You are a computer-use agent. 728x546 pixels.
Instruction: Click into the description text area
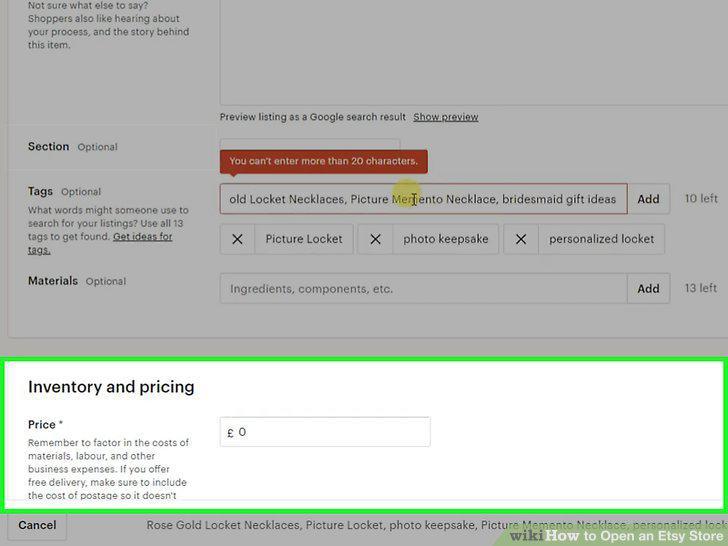tap(474, 51)
